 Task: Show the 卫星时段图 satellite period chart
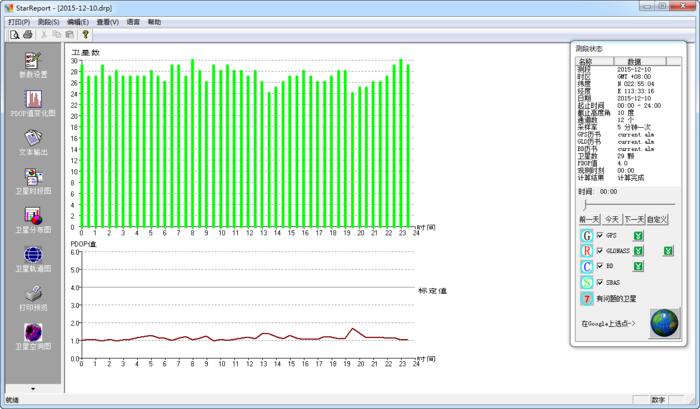coord(32,177)
